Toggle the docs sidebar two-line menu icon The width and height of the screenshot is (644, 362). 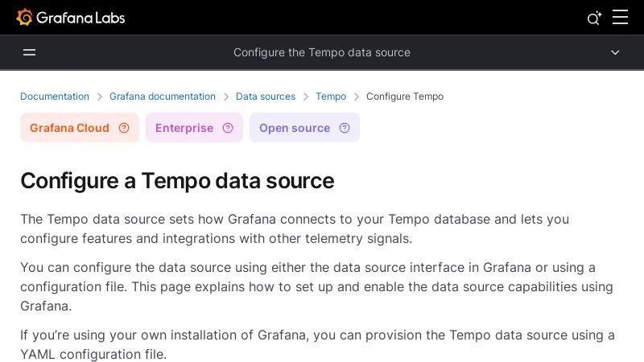[x=30, y=52]
